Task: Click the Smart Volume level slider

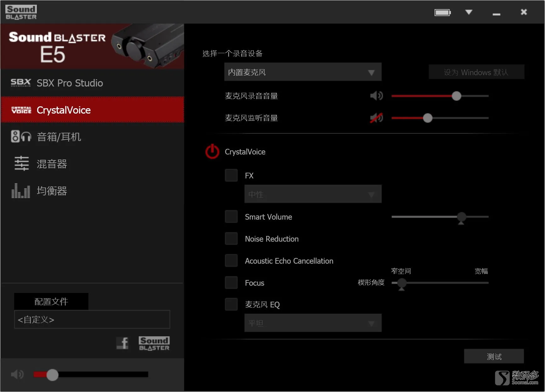Action: point(440,217)
